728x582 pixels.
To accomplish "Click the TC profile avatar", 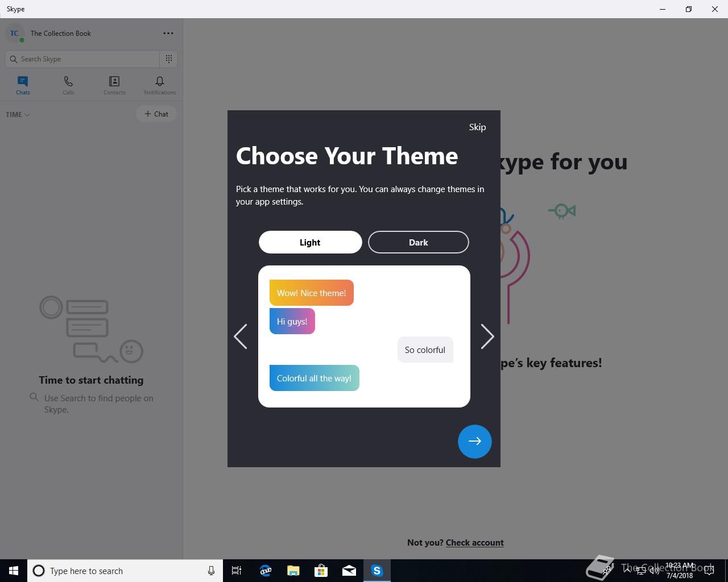I will [x=14, y=34].
